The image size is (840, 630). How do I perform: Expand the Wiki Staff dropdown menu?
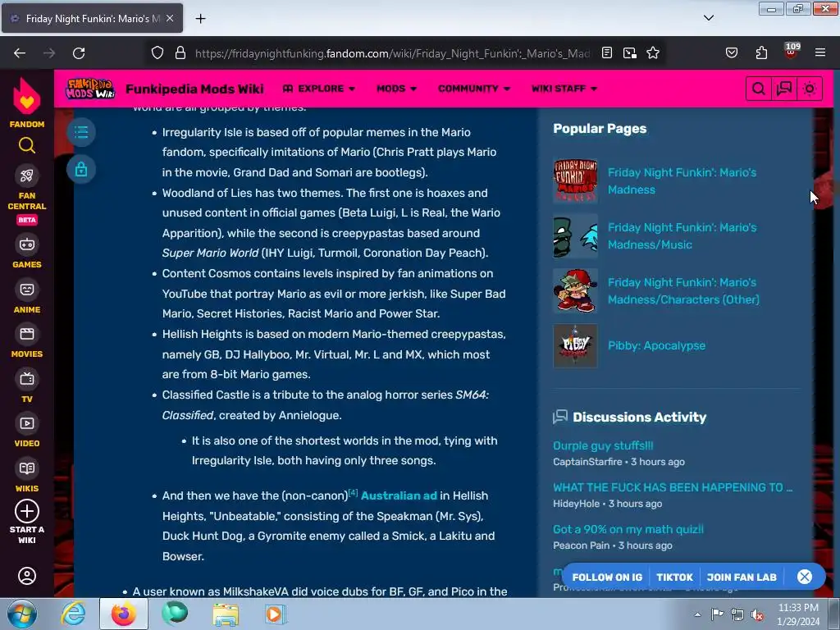(x=564, y=89)
